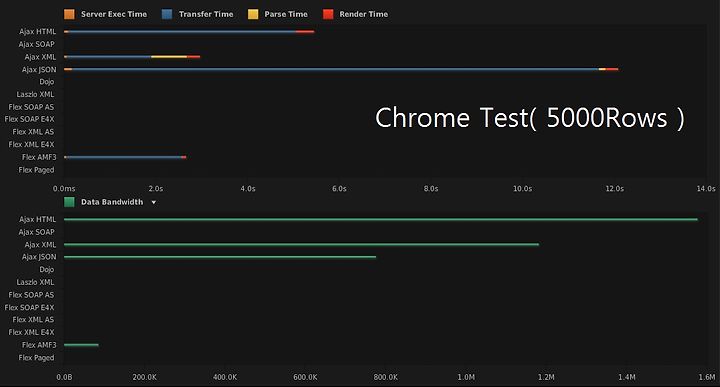Click the 6.0s tick on the time axis

339,189
